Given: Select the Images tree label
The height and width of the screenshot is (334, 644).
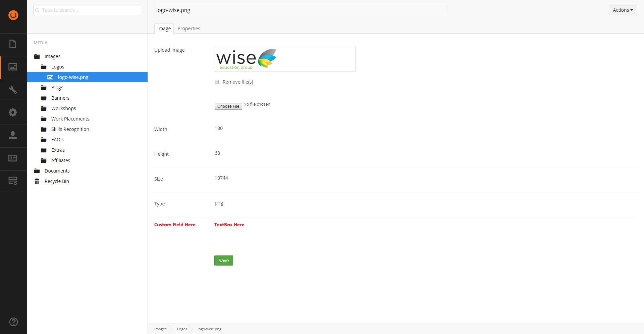Looking at the screenshot, I should click(53, 56).
